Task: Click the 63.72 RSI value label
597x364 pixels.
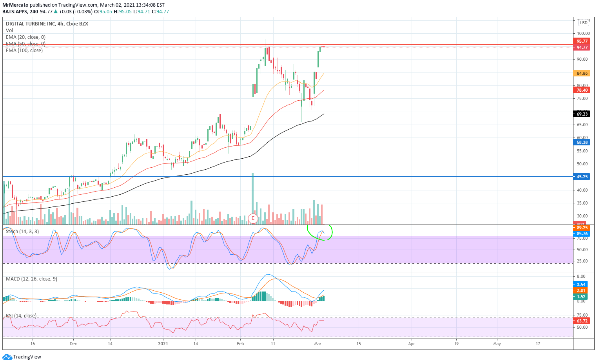Action: point(582,321)
